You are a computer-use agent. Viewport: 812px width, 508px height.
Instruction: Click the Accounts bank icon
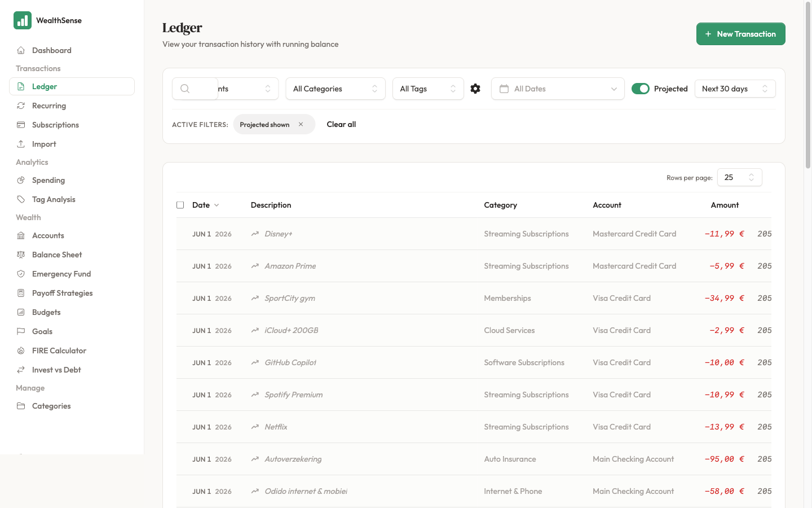point(21,235)
